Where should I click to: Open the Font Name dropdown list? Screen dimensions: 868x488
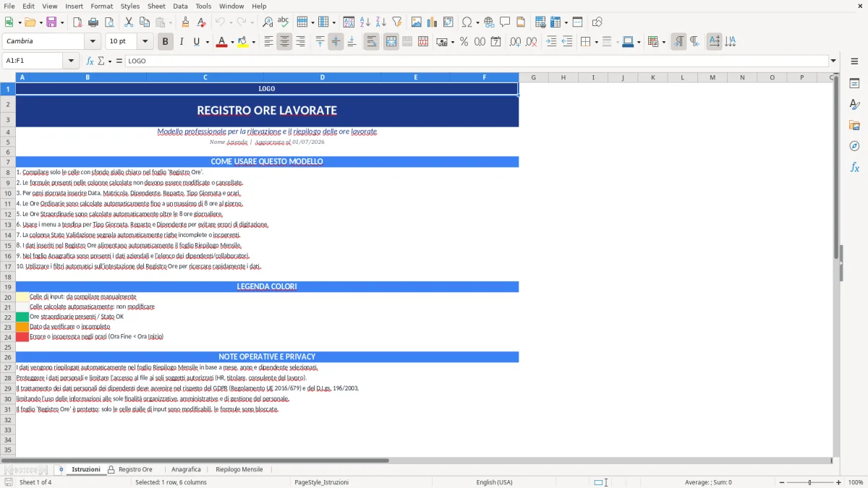(92, 41)
